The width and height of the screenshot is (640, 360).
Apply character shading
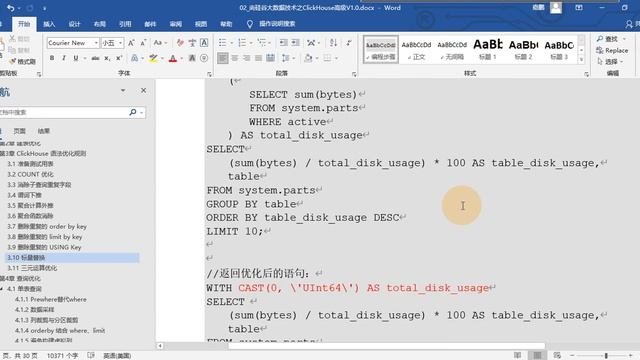click(192, 58)
